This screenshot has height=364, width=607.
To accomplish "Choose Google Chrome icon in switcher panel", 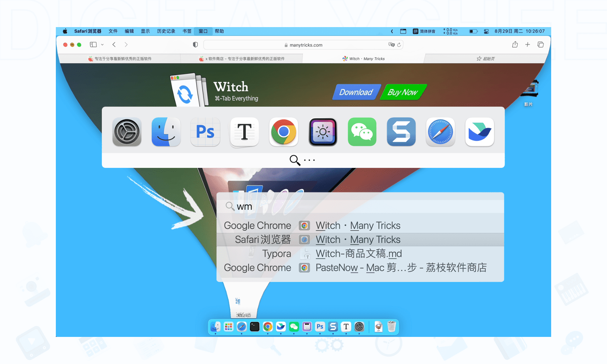I will pos(284,132).
